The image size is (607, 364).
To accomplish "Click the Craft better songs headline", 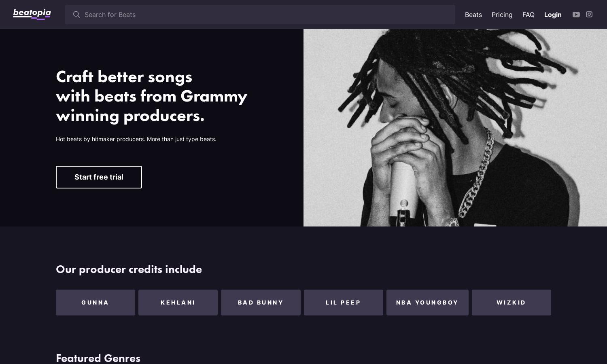I will (x=151, y=96).
